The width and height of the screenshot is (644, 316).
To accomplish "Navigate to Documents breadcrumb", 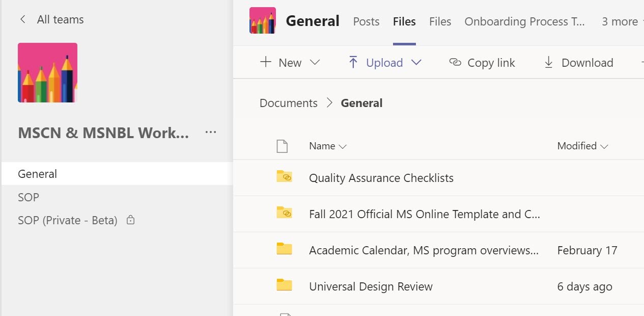I will click(x=289, y=103).
